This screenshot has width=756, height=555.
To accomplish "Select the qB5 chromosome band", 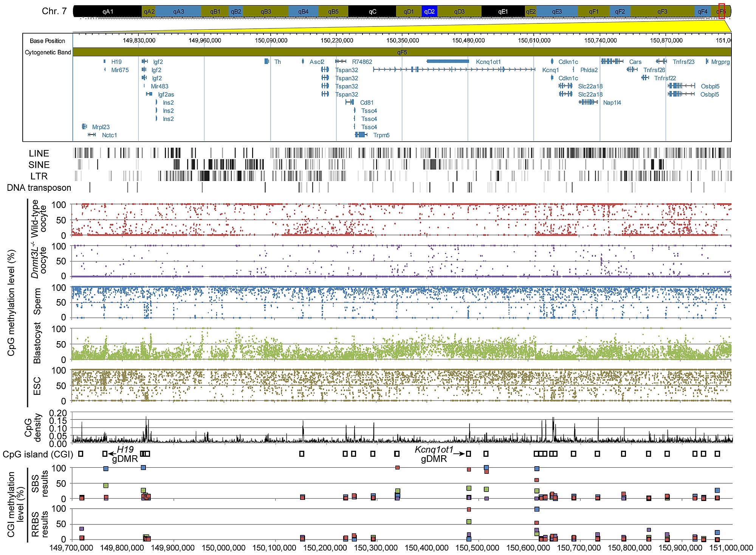I will pos(333,11).
